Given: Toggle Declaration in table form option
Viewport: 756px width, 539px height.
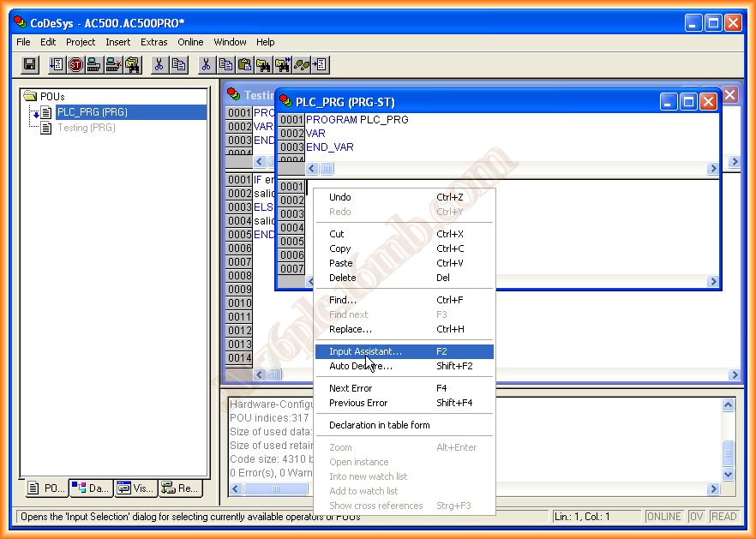Looking at the screenshot, I should click(x=379, y=425).
